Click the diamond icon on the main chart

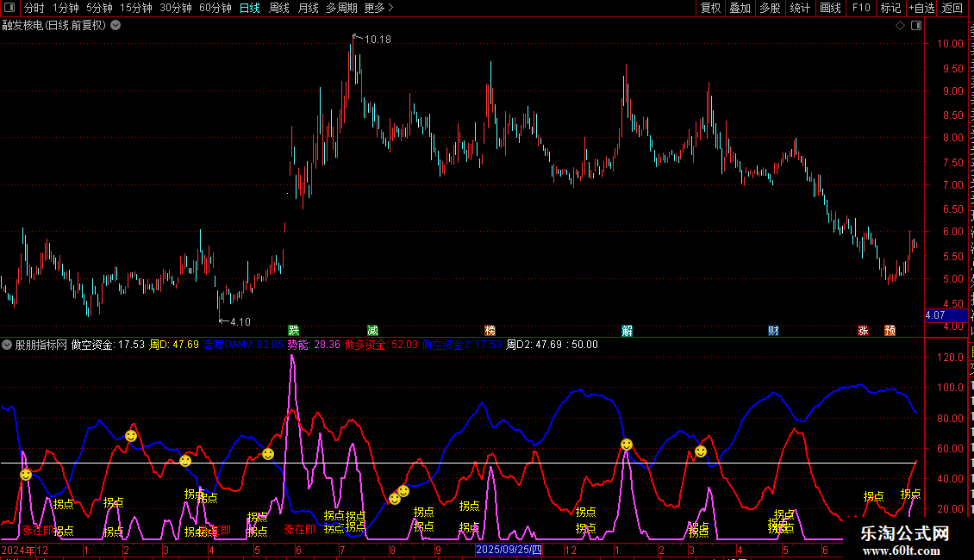900,26
